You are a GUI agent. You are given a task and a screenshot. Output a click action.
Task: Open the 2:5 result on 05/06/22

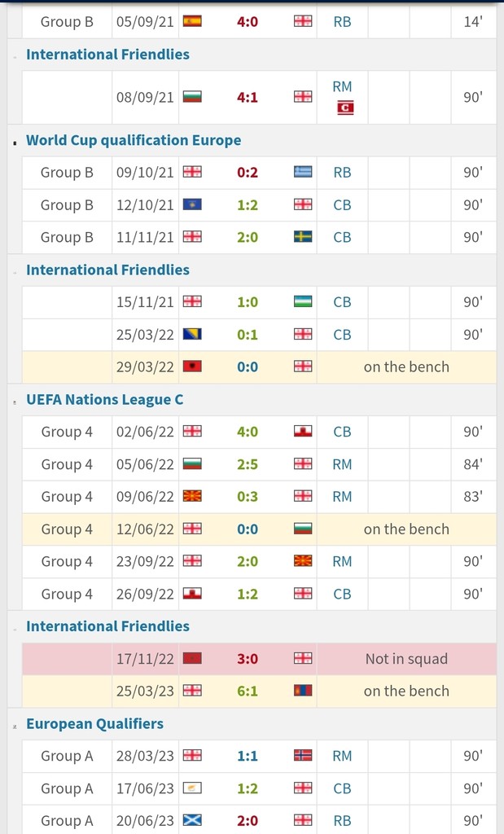pos(248,464)
